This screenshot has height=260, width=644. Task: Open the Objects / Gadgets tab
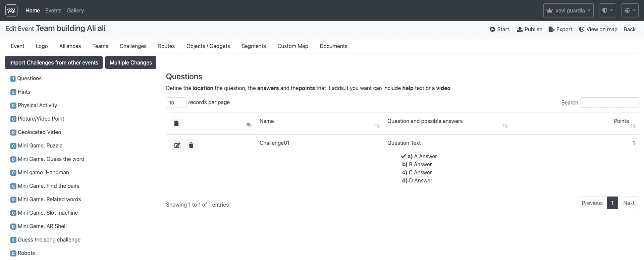coord(208,46)
